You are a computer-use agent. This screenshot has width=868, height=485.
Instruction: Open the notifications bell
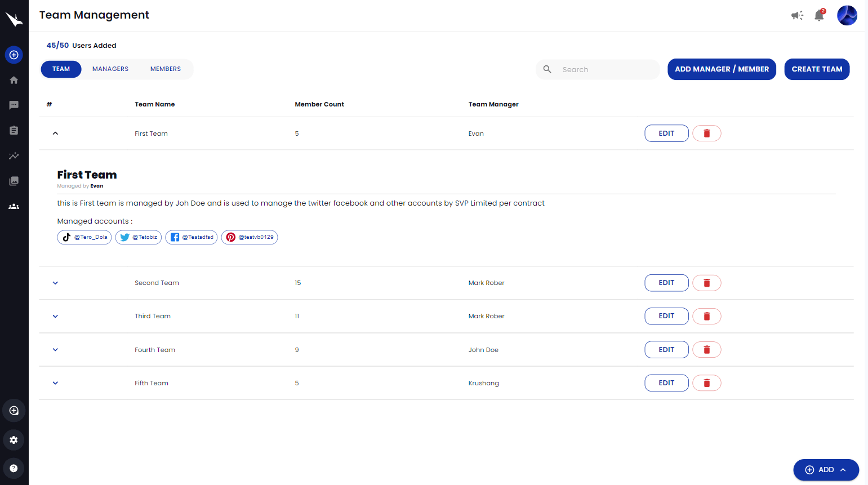pos(819,16)
